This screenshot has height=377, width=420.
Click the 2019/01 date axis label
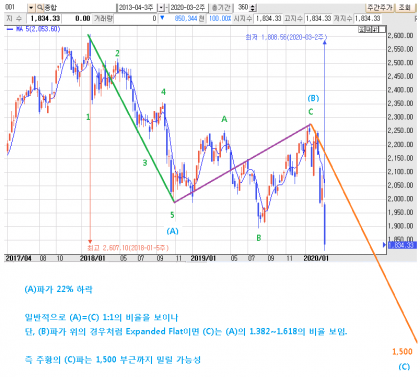coord(203,258)
